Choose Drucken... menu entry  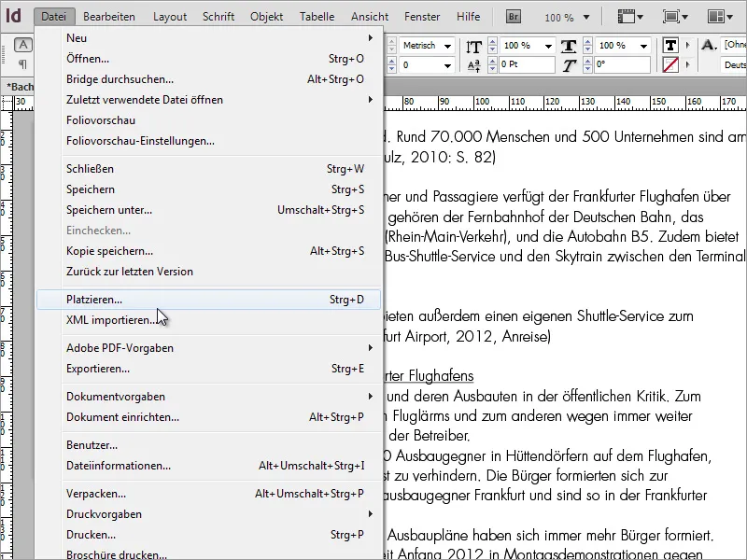tap(208, 534)
